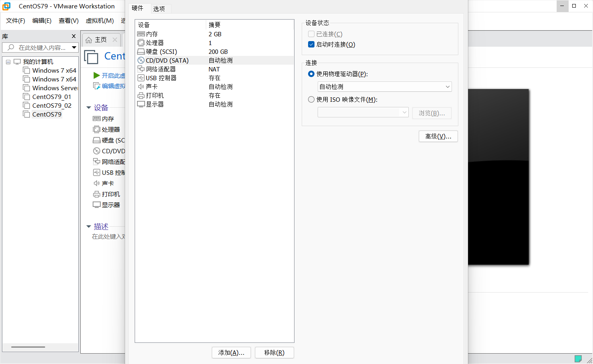
Task: Click the green play icon for 开启此虚拟机
Action: [x=96, y=75]
